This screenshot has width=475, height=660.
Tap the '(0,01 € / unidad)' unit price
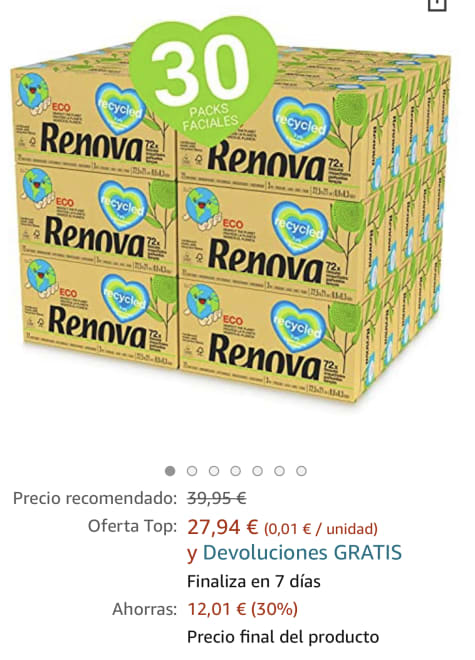[320, 529]
